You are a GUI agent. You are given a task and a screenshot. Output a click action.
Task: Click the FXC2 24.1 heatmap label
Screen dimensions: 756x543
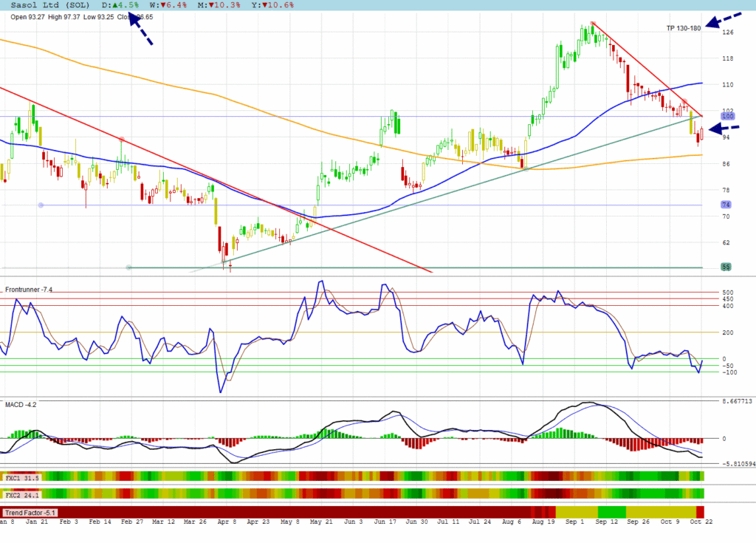[22, 494]
